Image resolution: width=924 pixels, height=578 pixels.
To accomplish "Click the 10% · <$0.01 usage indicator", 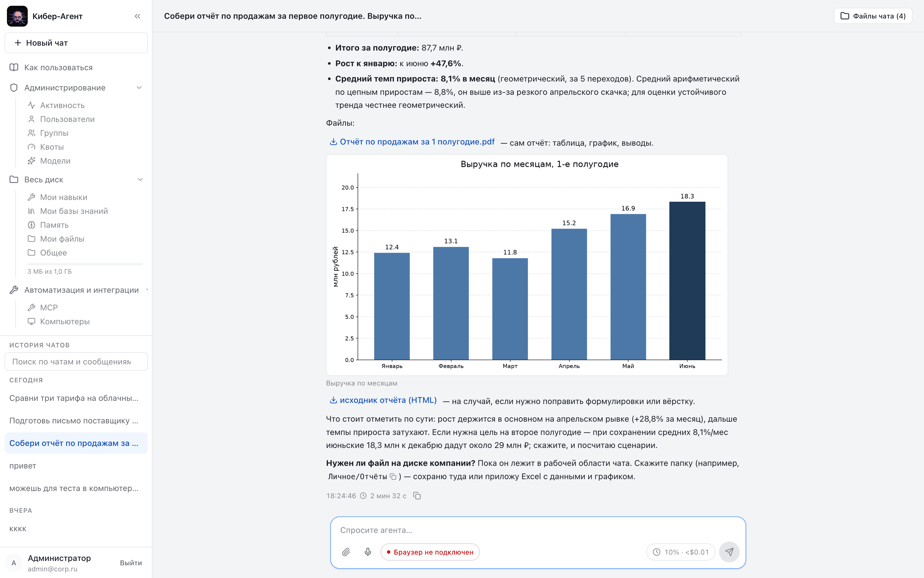I will tap(681, 552).
